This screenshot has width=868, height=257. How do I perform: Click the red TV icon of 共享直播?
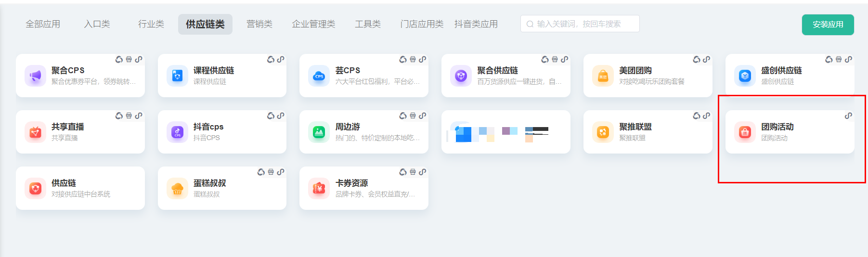point(35,132)
